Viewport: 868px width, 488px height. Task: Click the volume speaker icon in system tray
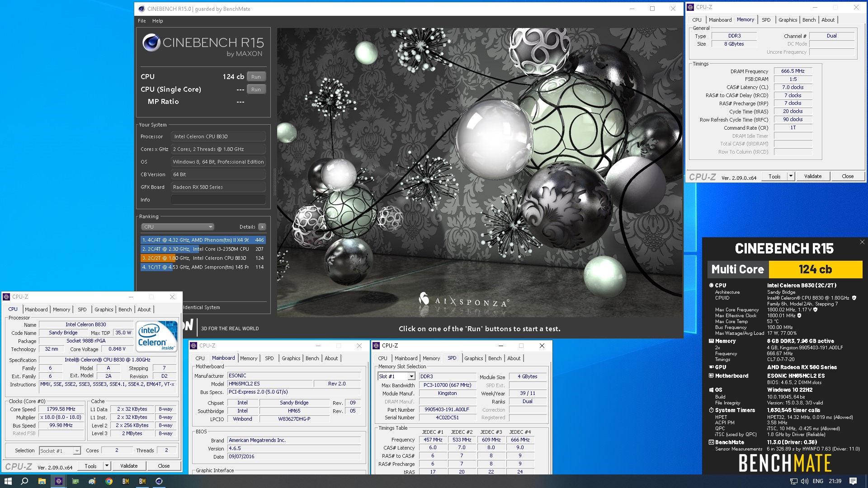point(805,481)
